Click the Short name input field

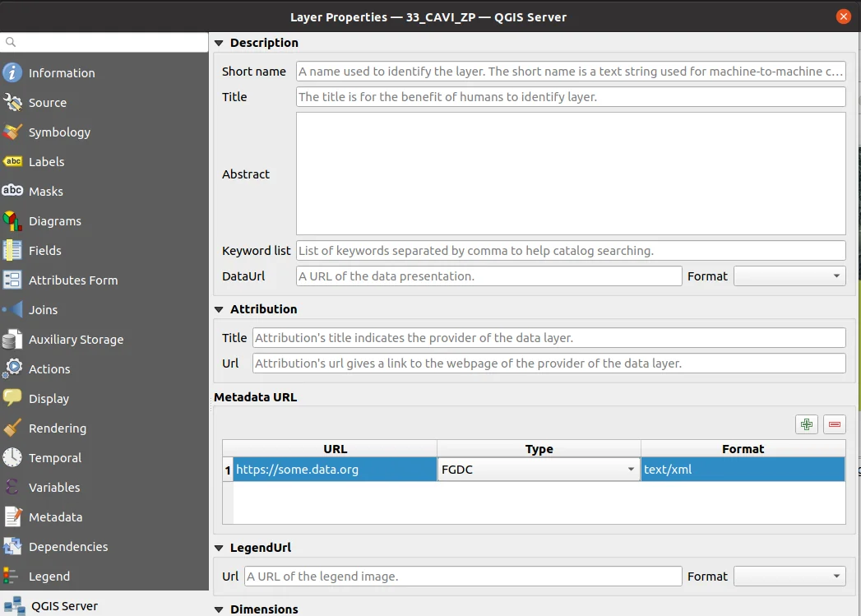tap(570, 72)
